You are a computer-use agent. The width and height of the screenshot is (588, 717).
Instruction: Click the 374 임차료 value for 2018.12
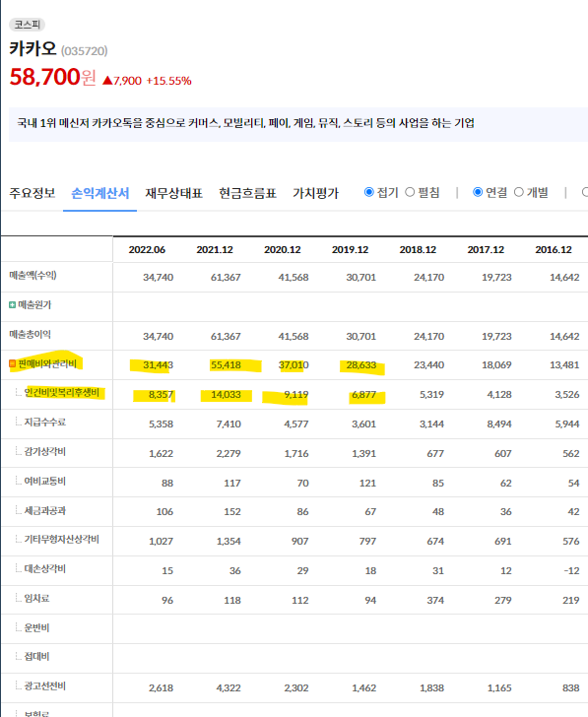(435, 601)
